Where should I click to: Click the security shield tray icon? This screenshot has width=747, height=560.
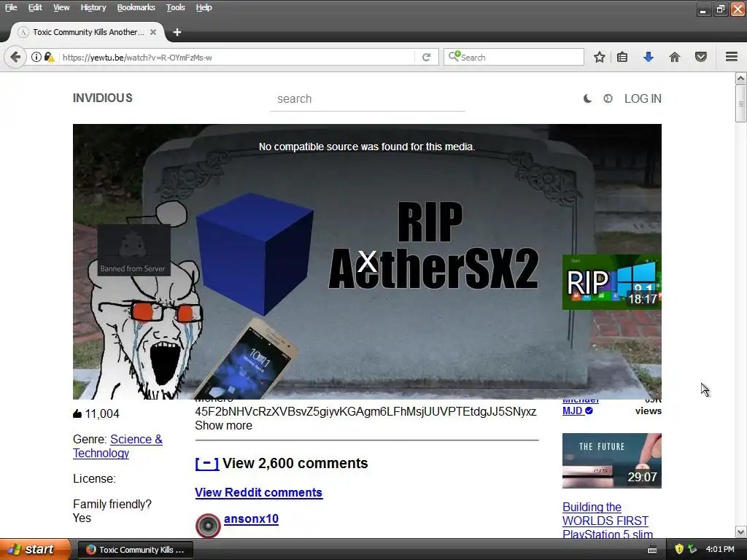pyautogui.click(x=679, y=550)
